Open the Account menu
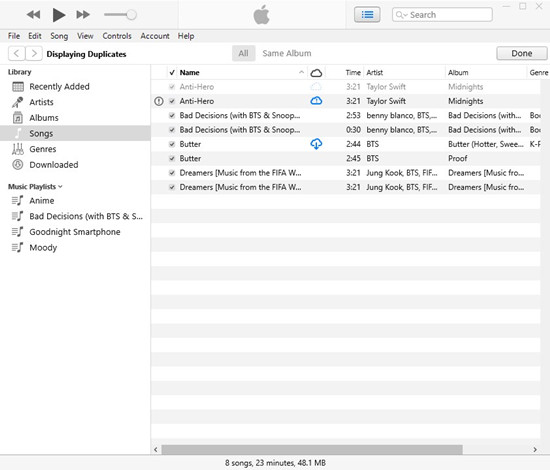 (155, 36)
